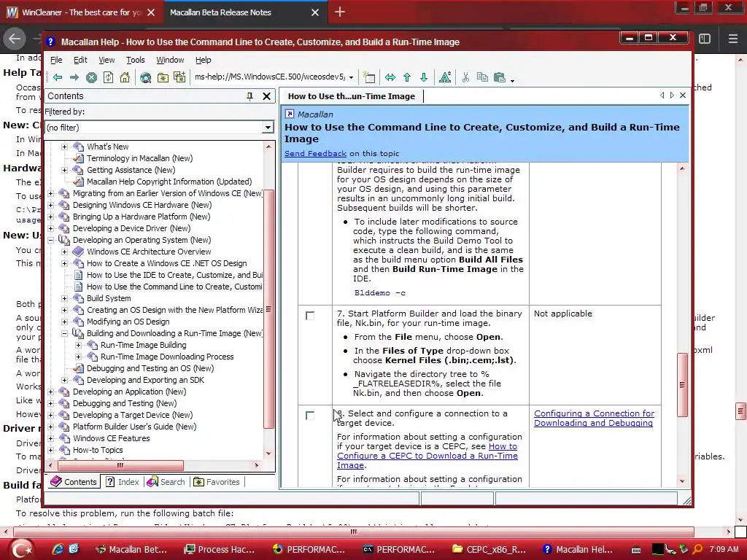Go forward using the help toolbar arrow

[x=74, y=77]
